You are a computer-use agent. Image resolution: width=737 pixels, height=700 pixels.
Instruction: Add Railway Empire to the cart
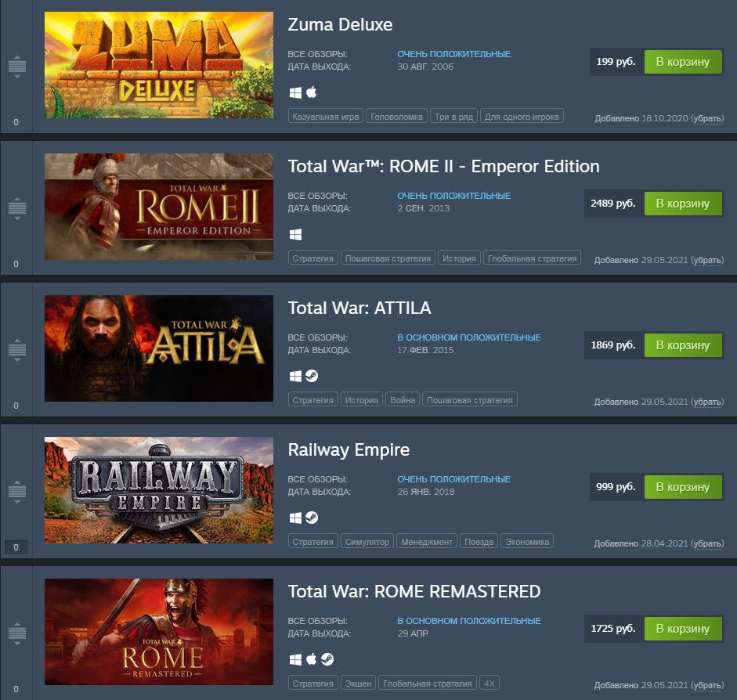click(x=683, y=487)
